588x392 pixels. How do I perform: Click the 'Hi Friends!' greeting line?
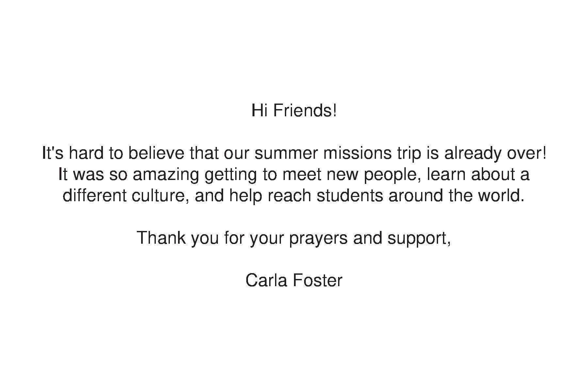click(x=294, y=110)
